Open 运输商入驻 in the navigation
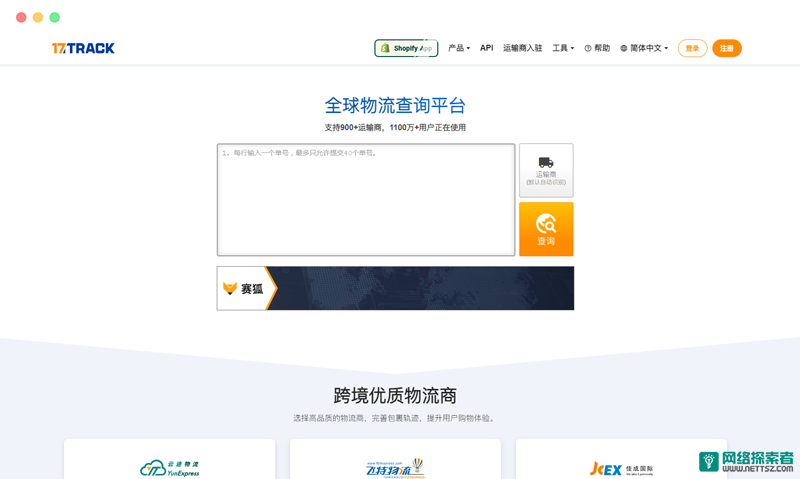The image size is (800, 479). (x=522, y=48)
